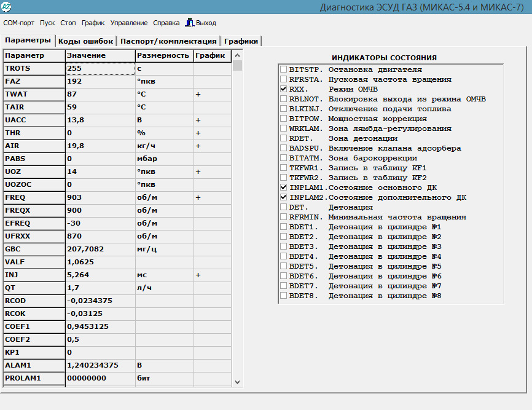Toggle the BDET8 cylinder 8 checkbox
The height and width of the screenshot is (410, 532).
(x=284, y=296)
